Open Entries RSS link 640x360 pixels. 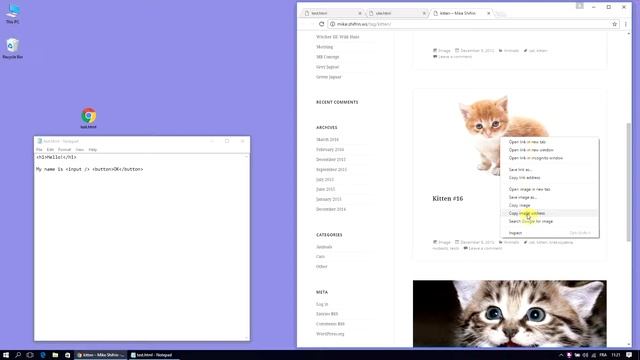pyautogui.click(x=327, y=314)
